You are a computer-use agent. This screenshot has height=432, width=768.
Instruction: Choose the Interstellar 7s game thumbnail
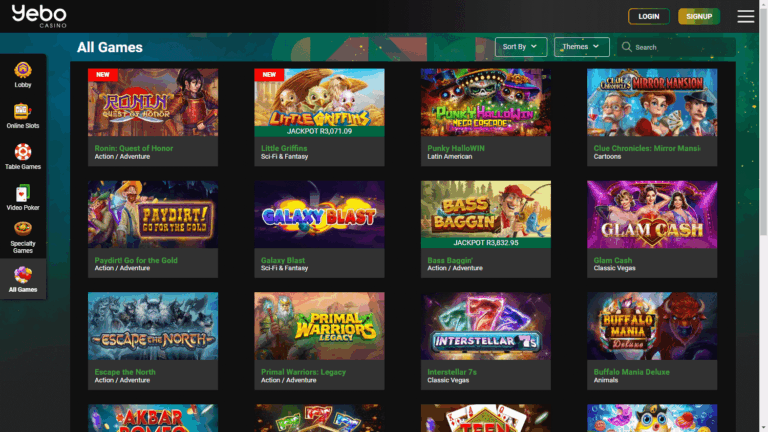pos(485,326)
